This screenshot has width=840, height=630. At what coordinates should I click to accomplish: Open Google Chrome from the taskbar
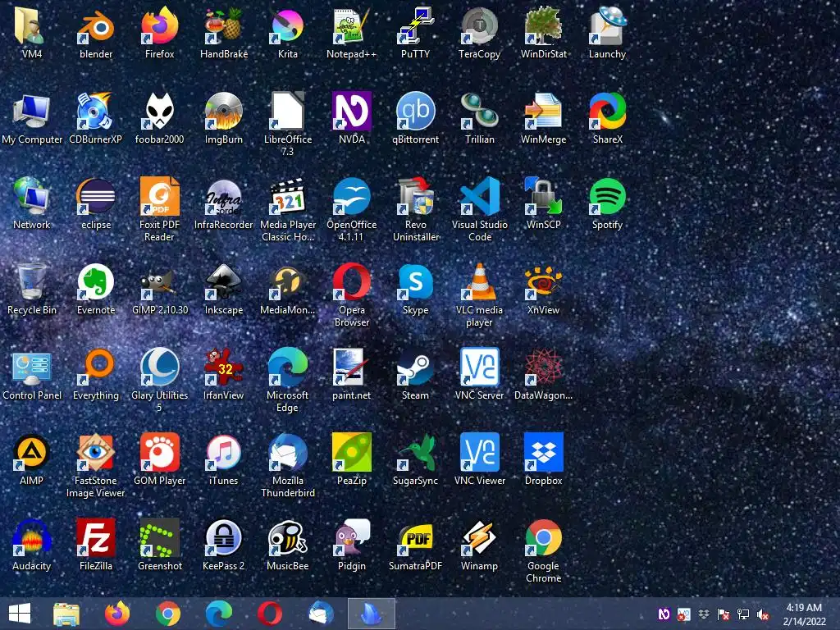167,614
